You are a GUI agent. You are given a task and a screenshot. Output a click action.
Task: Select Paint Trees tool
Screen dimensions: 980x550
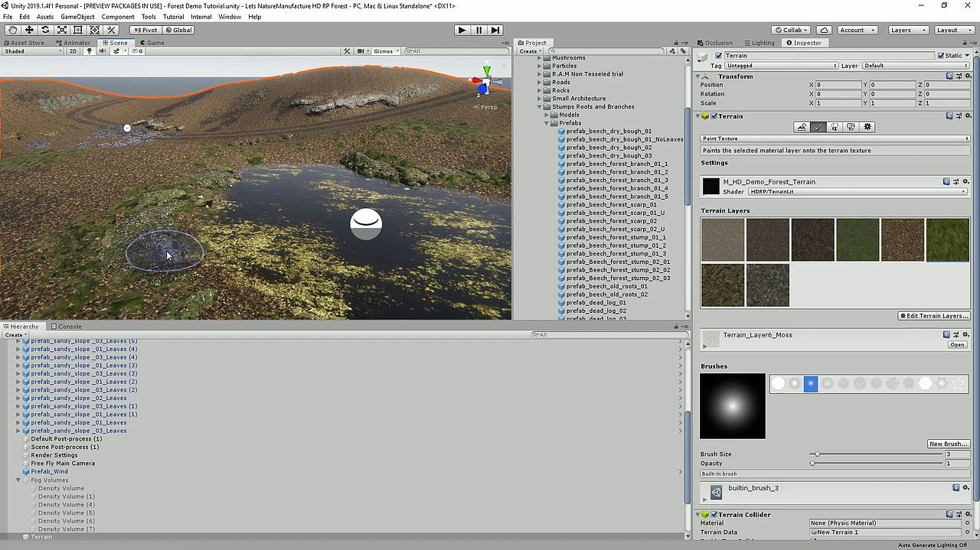(835, 127)
